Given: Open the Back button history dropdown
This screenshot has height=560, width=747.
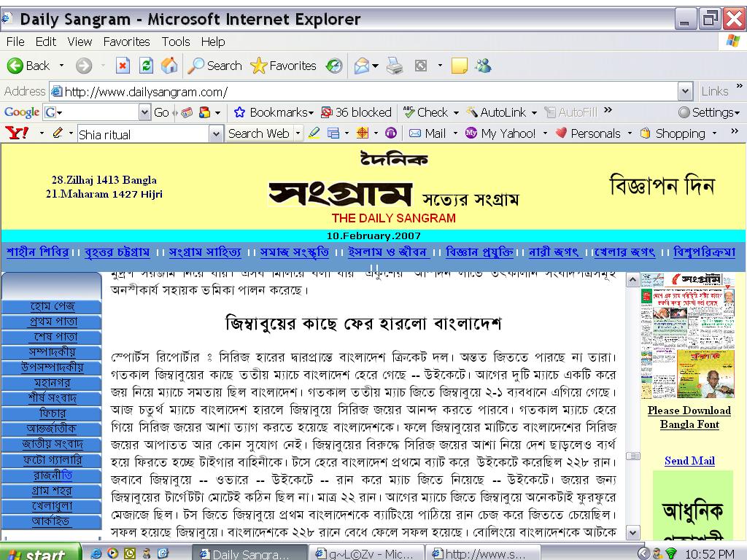Looking at the screenshot, I should click(61, 65).
